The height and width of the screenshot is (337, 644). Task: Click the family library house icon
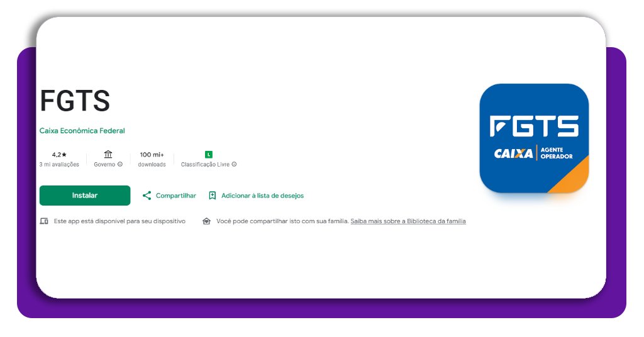pos(206,221)
